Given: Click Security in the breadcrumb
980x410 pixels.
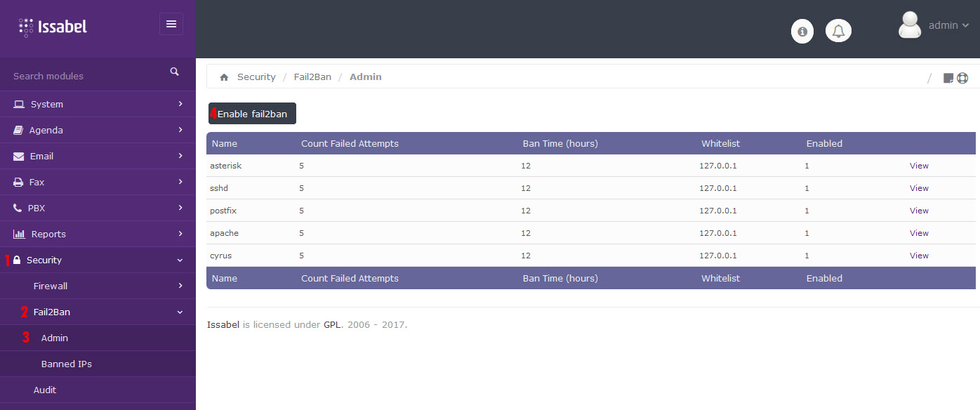Looking at the screenshot, I should [256, 77].
